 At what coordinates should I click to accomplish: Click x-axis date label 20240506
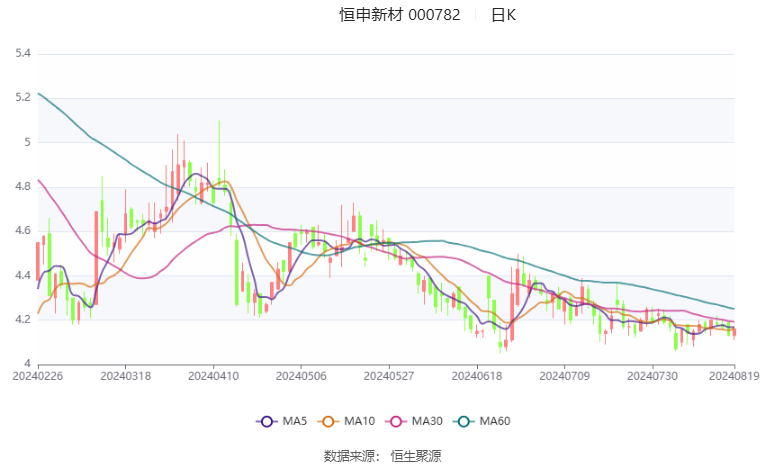[x=301, y=376]
